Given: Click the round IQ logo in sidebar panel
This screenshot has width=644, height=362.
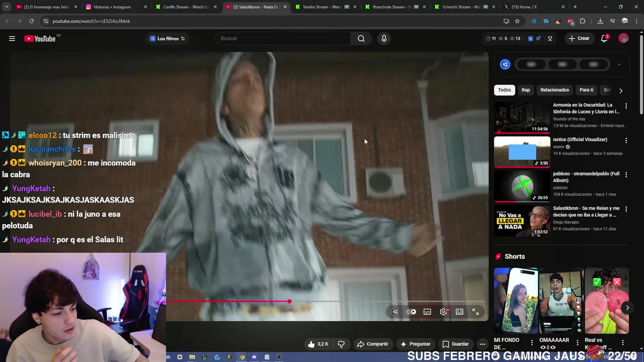Looking at the screenshot, I should tap(505, 64).
